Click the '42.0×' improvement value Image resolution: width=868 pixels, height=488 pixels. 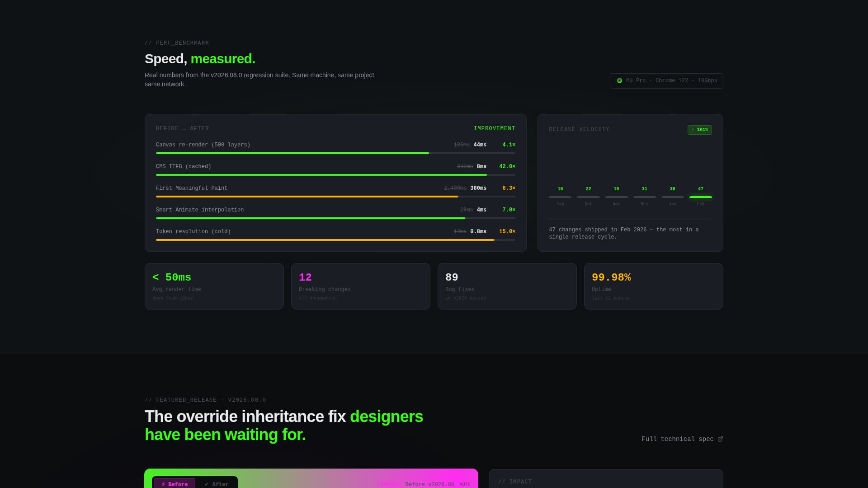click(507, 167)
